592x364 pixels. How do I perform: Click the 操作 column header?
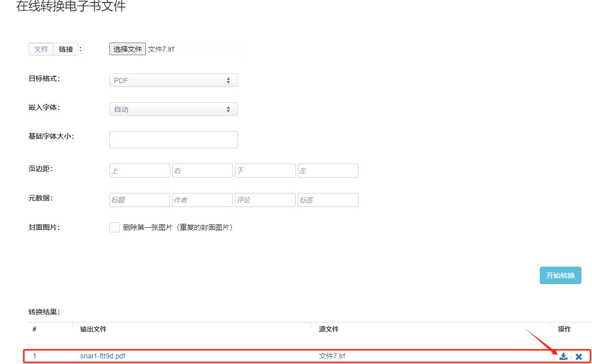[x=565, y=329]
